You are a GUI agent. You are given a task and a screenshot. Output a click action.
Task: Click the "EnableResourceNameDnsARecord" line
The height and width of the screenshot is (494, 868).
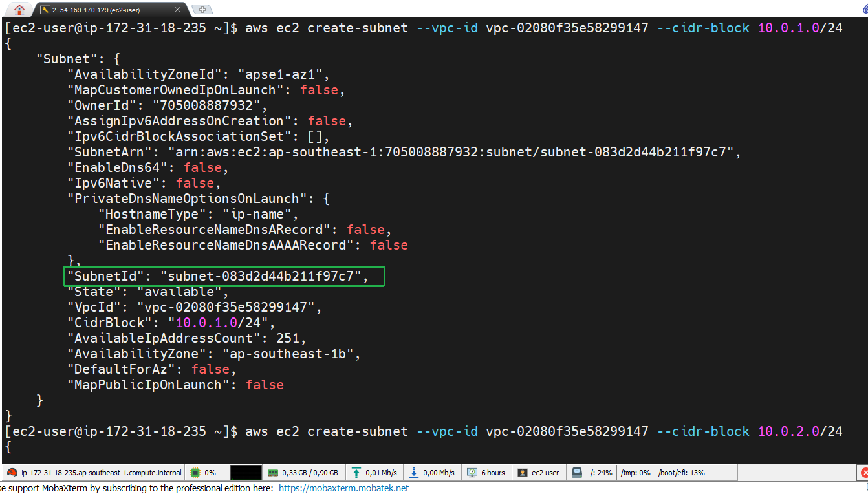pos(245,230)
